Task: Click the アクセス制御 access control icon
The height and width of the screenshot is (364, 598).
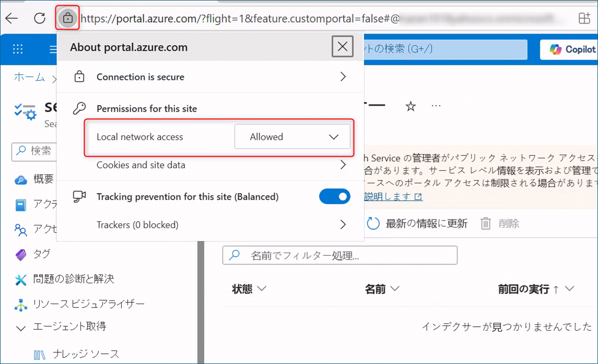Action: click(21, 230)
